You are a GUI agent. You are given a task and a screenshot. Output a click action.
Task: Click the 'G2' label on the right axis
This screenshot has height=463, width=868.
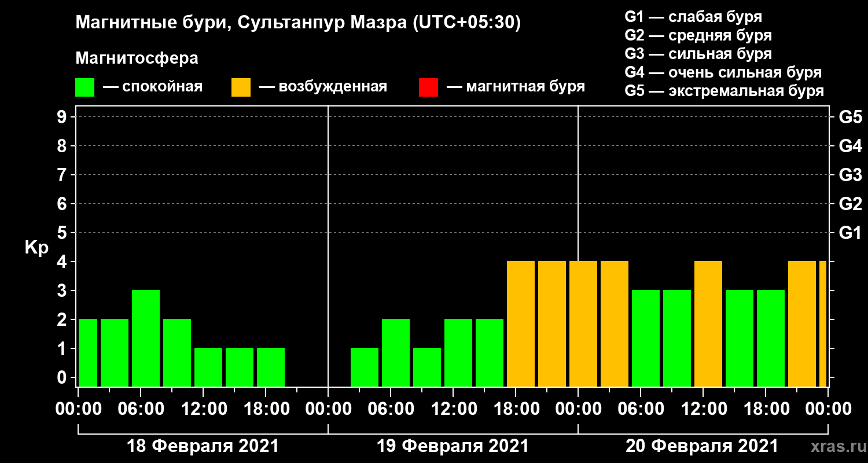(850, 204)
